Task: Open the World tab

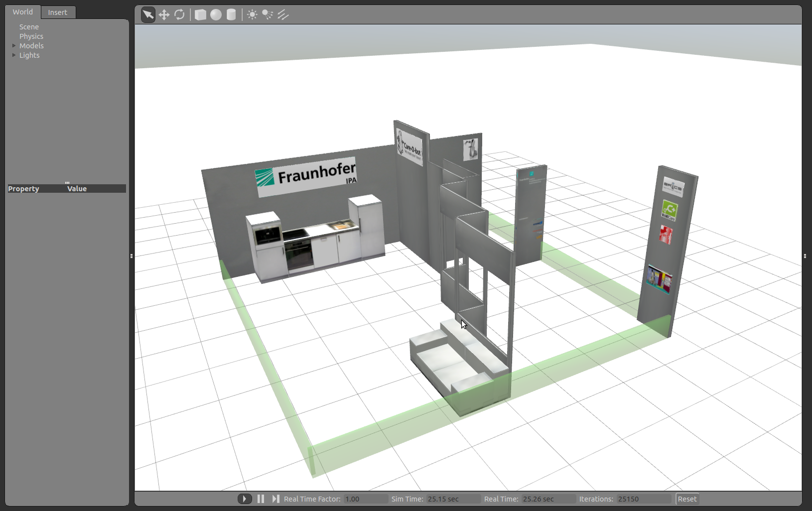Action: tap(23, 12)
